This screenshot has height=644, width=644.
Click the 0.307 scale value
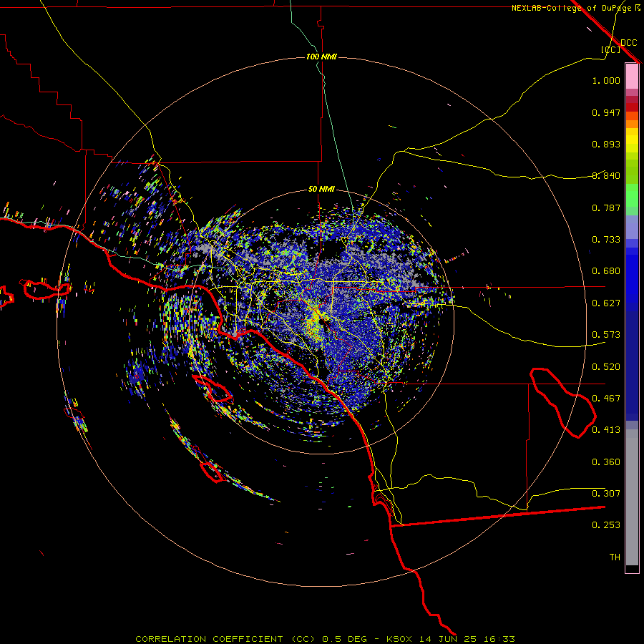[606, 494]
